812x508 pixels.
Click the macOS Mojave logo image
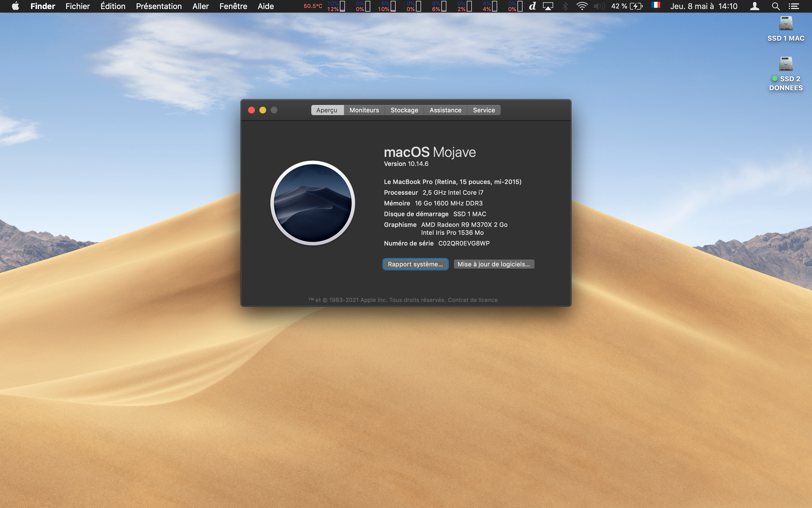[x=313, y=203]
